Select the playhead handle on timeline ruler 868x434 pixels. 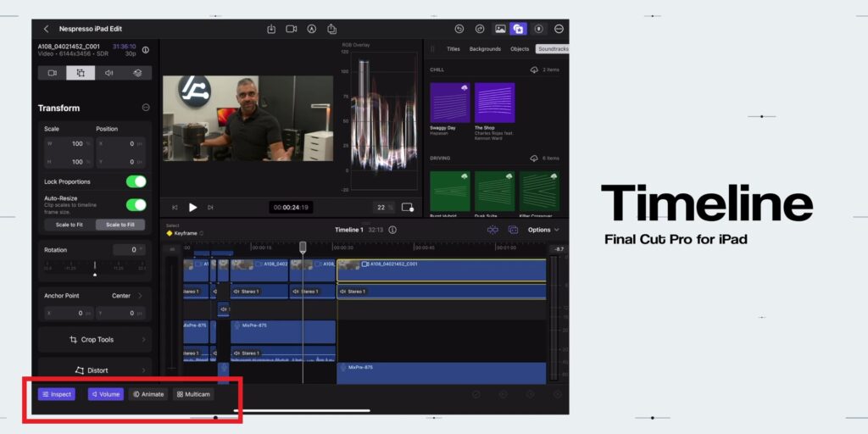(x=303, y=247)
